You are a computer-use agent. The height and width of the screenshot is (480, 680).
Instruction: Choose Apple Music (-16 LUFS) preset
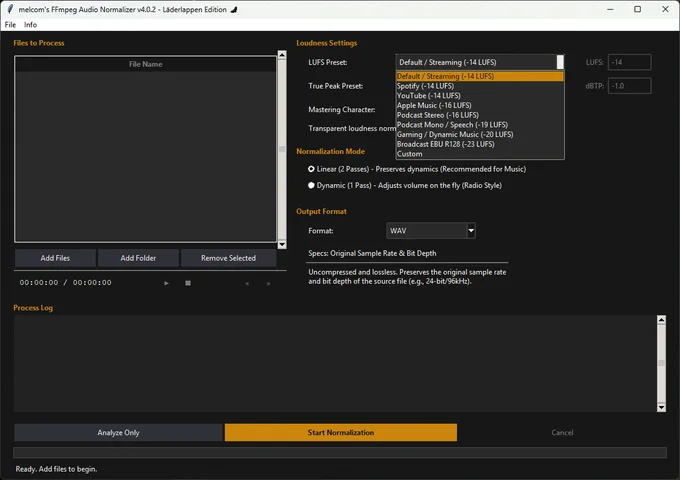click(x=480, y=105)
